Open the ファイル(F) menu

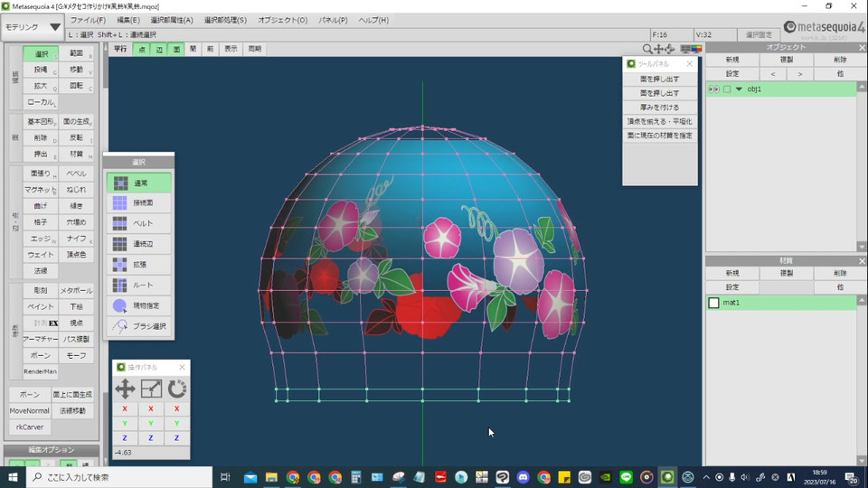pos(88,20)
